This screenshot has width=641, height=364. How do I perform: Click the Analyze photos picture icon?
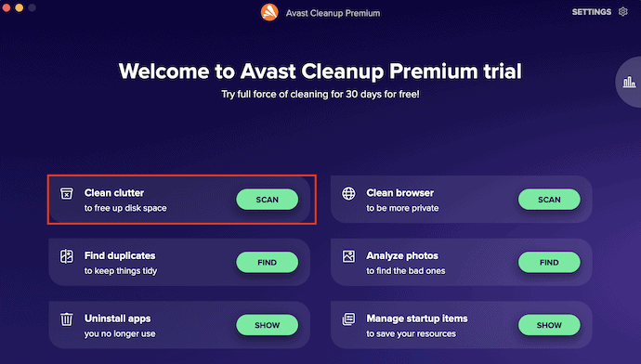point(348,256)
